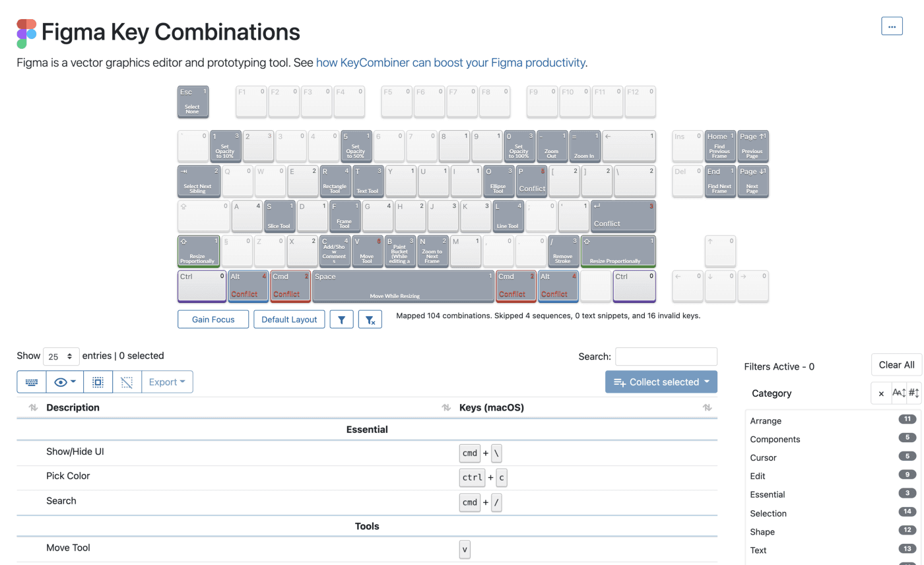Click the C key Add/Show Comments
This screenshot has height=565, width=924.
pos(335,251)
